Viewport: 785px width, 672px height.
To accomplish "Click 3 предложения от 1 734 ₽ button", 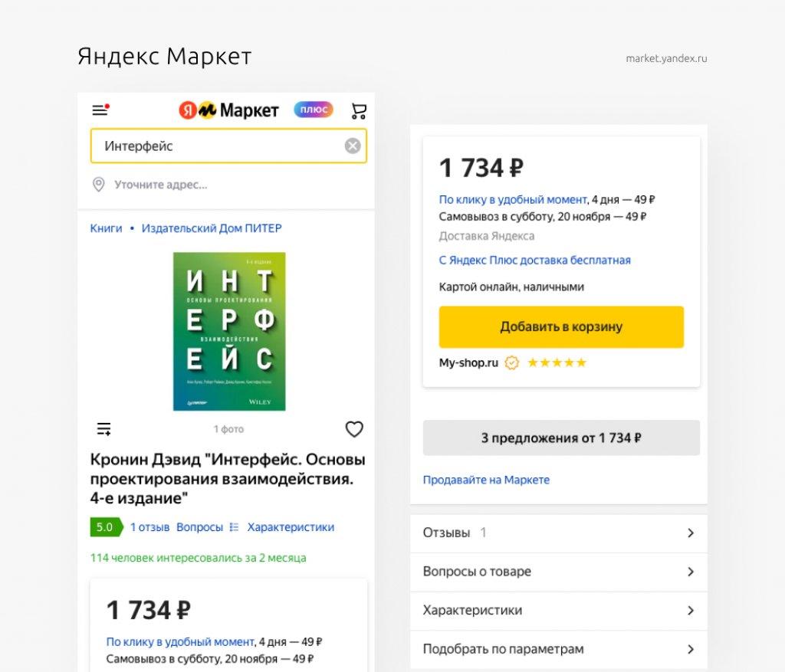I will [561, 438].
